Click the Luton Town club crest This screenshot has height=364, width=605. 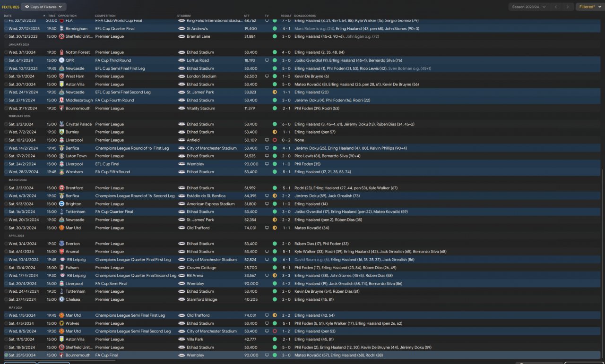[x=61, y=156]
